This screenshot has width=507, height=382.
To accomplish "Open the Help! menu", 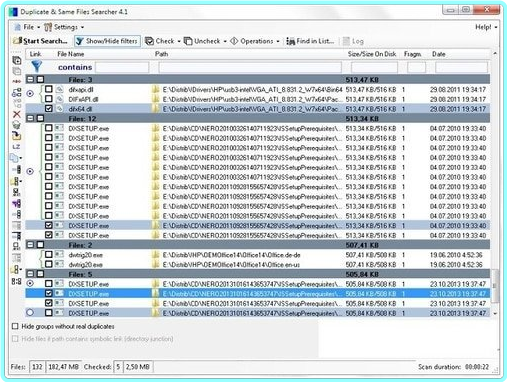I will click(483, 27).
